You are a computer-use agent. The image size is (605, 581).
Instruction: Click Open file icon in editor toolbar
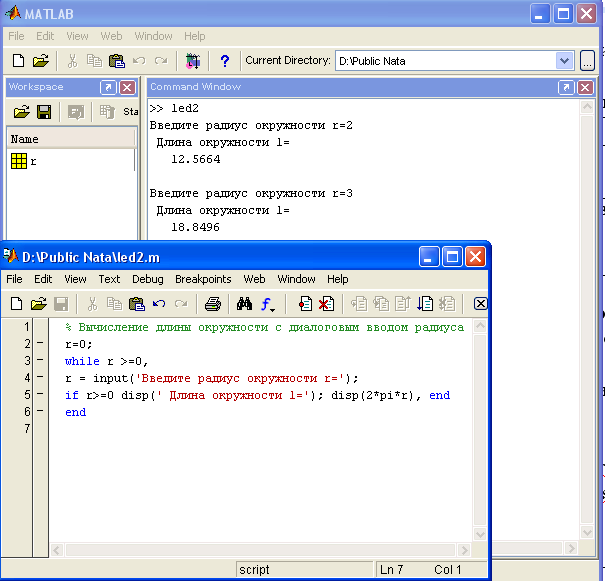(38, 304)
